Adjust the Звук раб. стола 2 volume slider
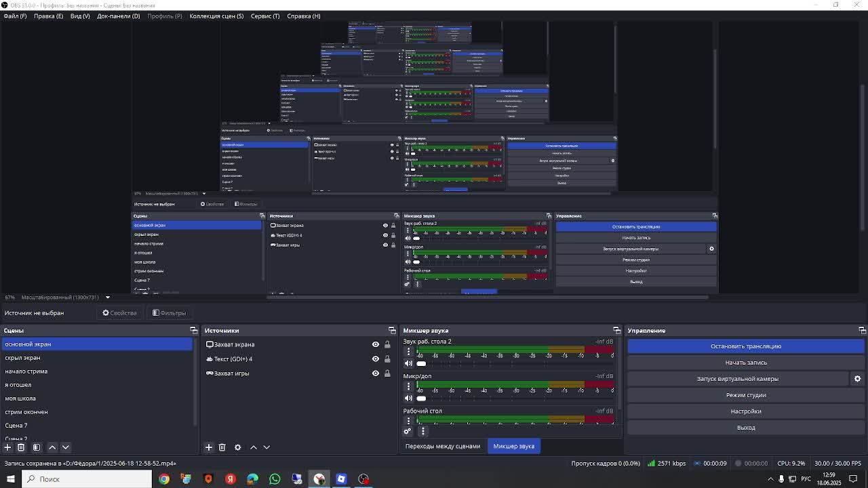The width and height of the screenshot is (868, 488). (x=514, y=364)
